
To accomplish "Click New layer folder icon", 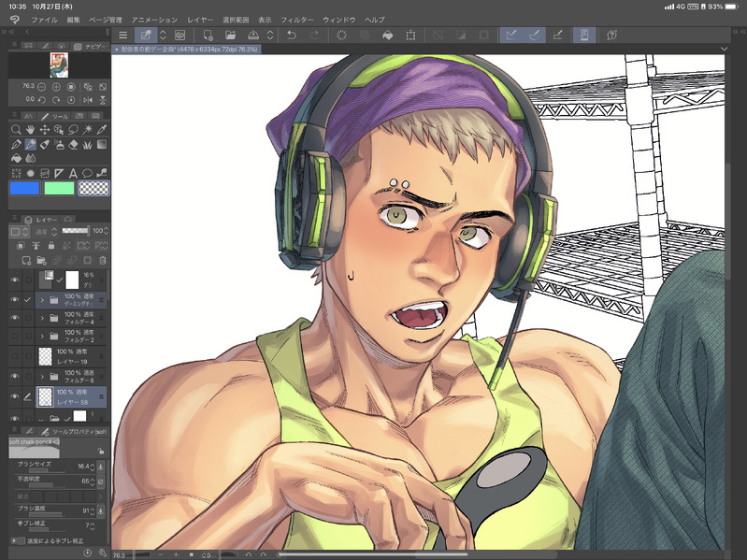I will [x=41, y=261].
